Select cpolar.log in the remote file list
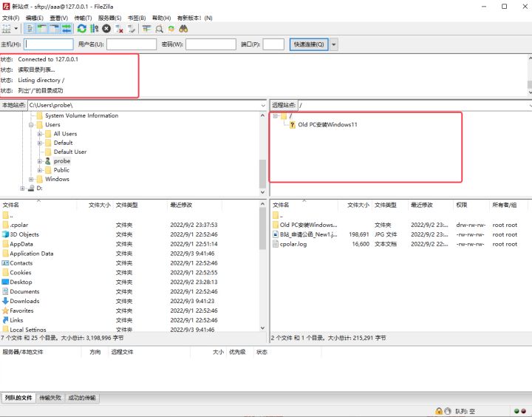This screenshot has width=532, height=417. click(293, 244)
